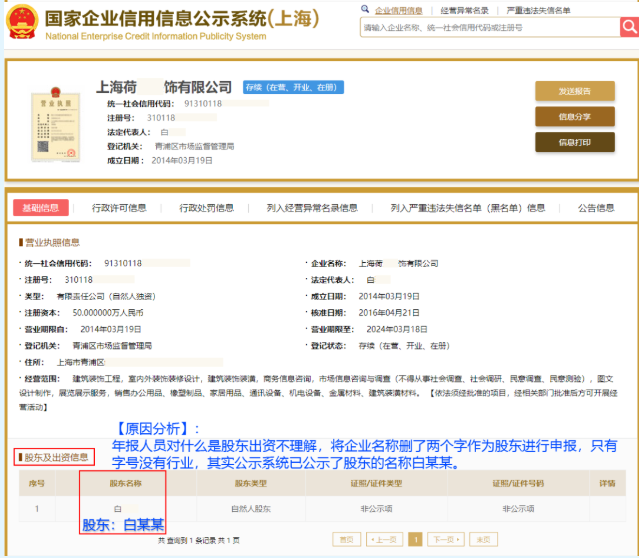This screenshot has width=639, height=558.
Task: Select page 1 in pagination
Action: point(415,540)
